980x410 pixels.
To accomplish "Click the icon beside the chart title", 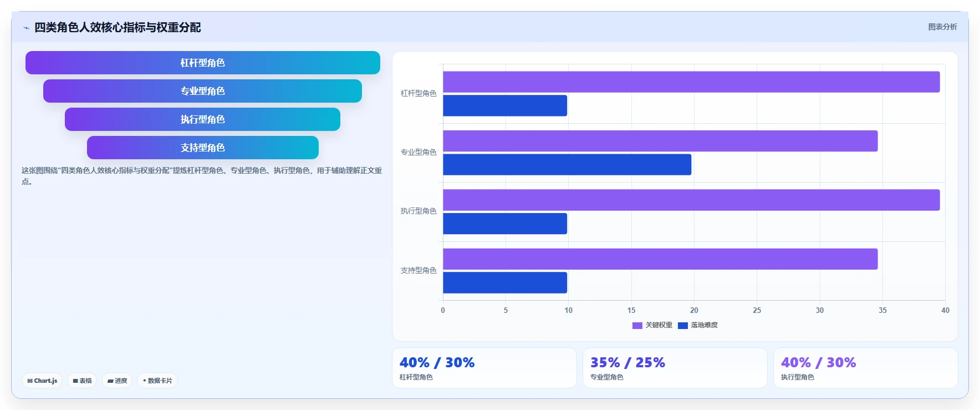I will pos(26,28).
